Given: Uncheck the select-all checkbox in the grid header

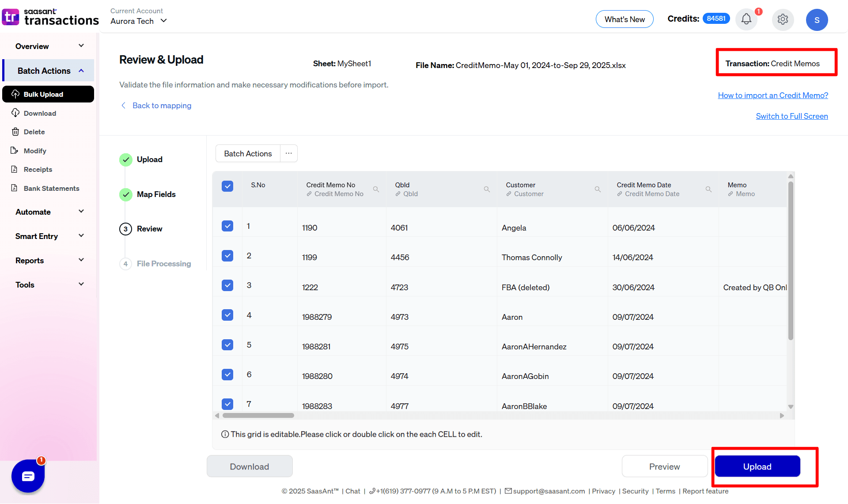Looking at the screenshot, I should coord(227,186).
